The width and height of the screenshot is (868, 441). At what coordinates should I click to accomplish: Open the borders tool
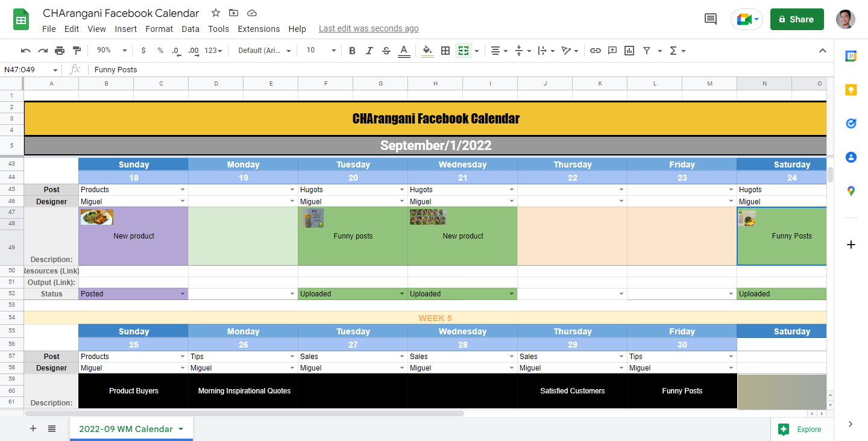445,51
